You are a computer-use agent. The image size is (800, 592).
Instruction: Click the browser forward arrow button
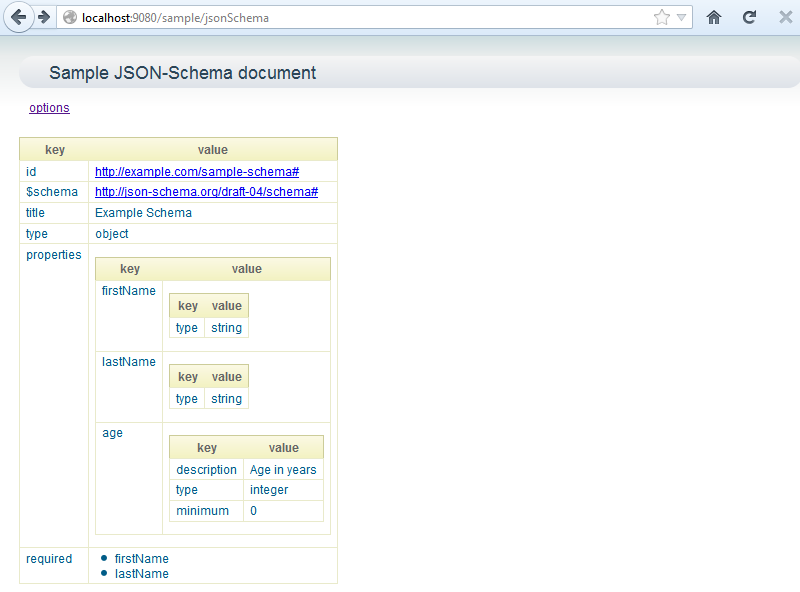pyautogui.click(x=44, y=17)
